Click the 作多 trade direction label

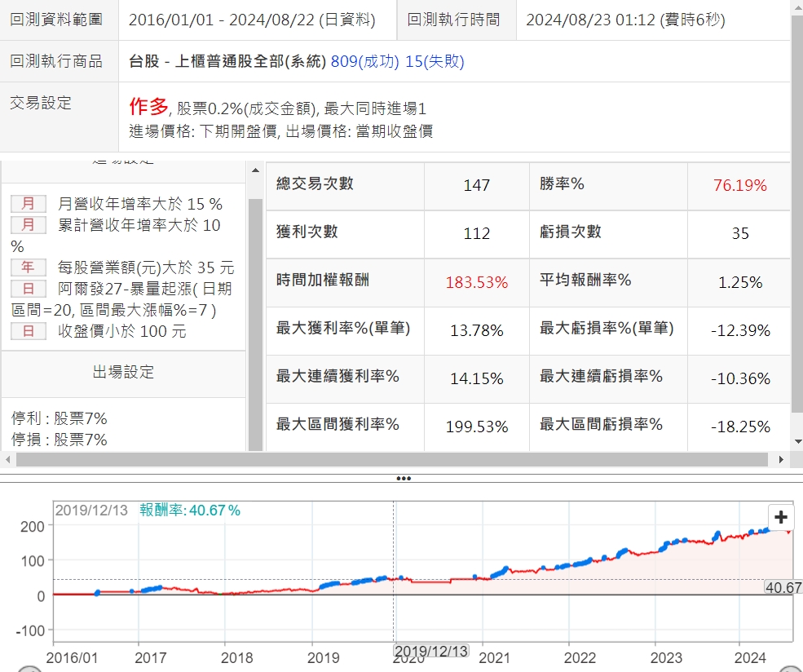tap(148, 107)
